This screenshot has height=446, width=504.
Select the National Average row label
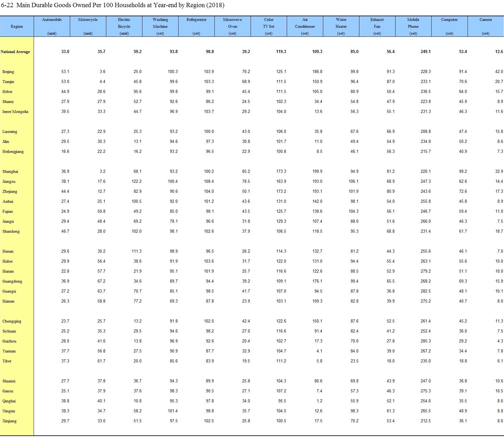pyautogui.click(x=15, y=52)
